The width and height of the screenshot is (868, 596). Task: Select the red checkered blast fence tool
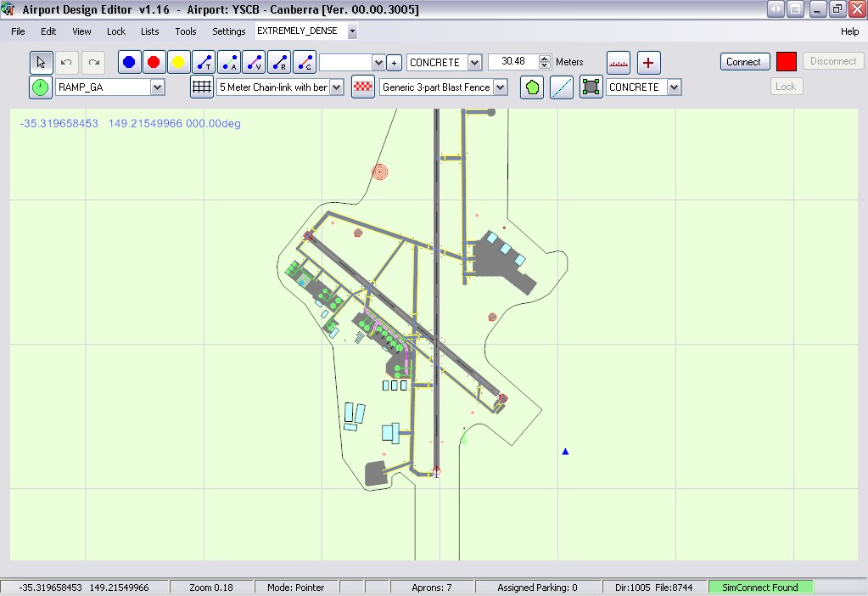tap(363, 87)
